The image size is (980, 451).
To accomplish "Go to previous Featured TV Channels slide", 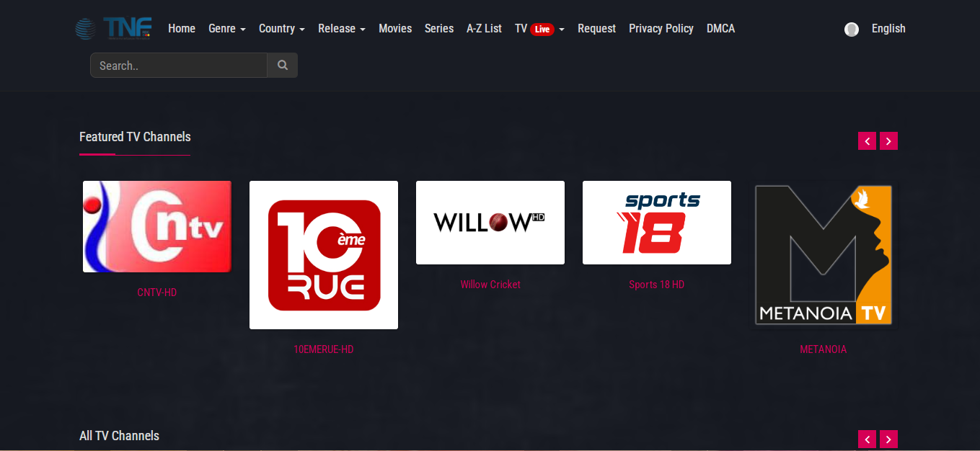I will click(x=867, y=141).
